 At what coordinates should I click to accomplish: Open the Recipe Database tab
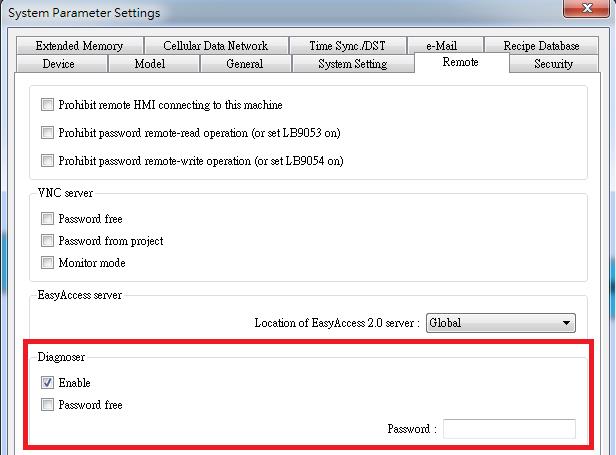[541, 45]
